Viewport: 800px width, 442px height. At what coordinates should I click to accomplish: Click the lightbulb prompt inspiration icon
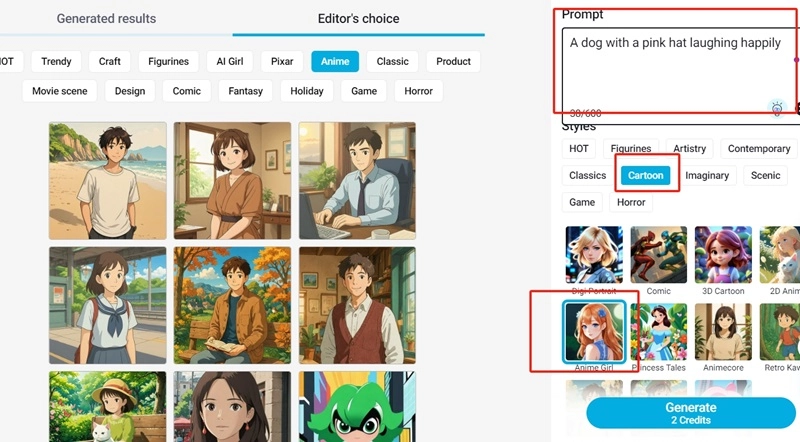point(776,108)
